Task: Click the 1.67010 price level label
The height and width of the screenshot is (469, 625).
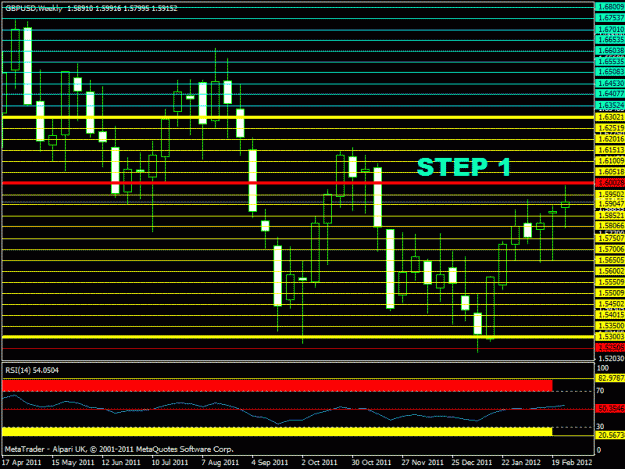Action: 610,29
